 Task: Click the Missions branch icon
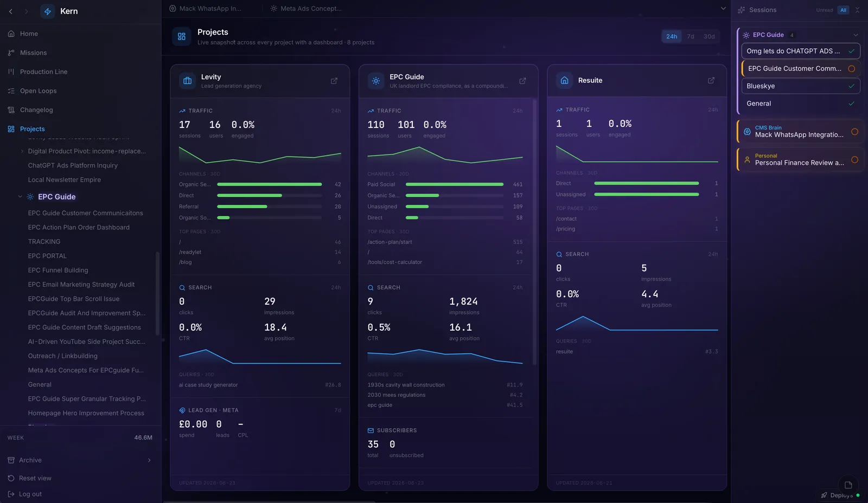(11, 53)
